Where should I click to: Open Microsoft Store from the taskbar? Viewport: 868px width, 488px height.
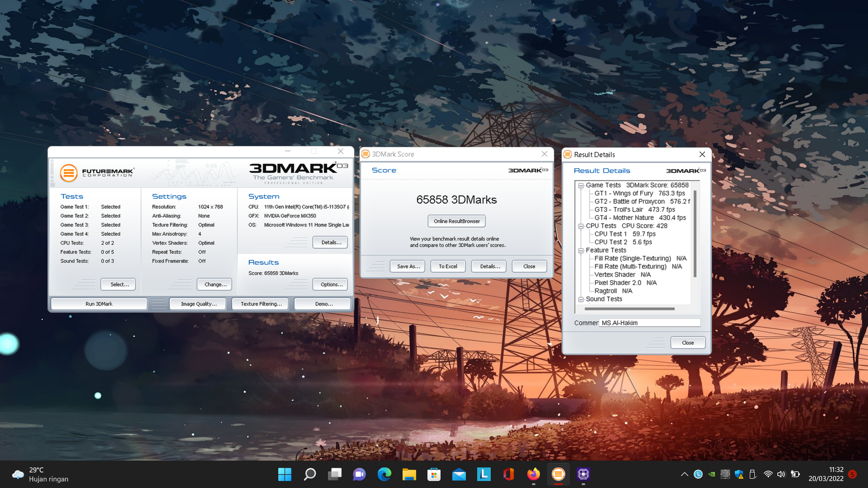pos(434,474)
